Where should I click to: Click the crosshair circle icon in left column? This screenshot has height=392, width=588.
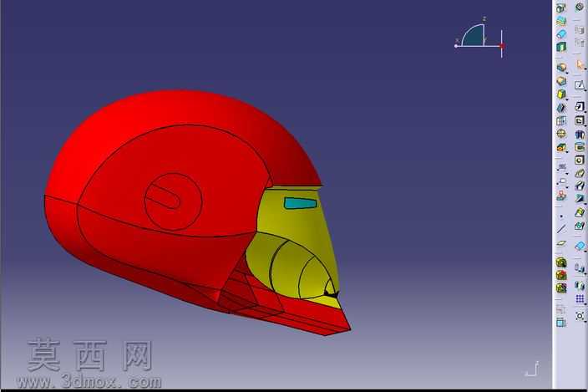pyautogui.click(x=561, y=134)
